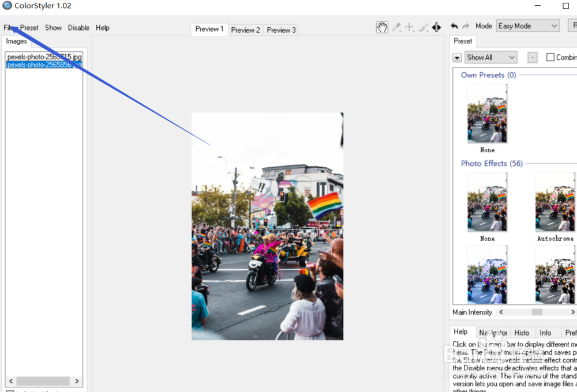
Task: Click the small dot button beside Show All
Action: click(x=532, y=58)
